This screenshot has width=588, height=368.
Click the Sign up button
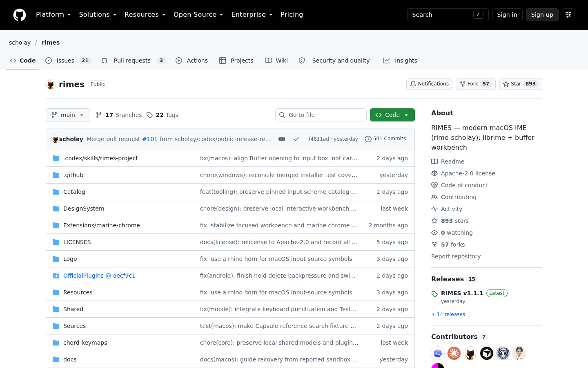[542, 15]
